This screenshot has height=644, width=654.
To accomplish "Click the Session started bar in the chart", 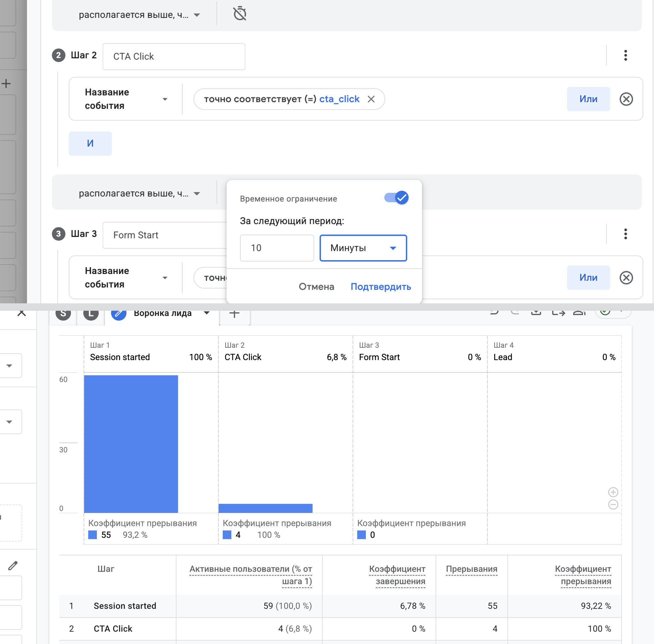I will [131, 444].
